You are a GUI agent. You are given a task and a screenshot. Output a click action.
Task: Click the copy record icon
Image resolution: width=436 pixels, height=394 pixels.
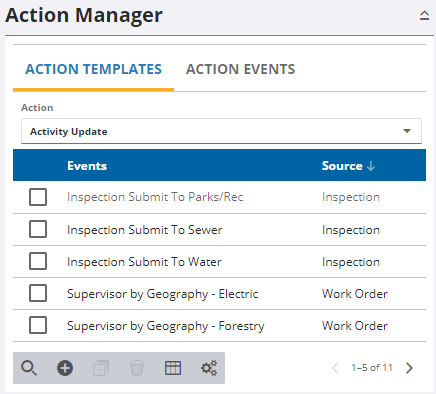pyautogui.click(x=101, y=368)
